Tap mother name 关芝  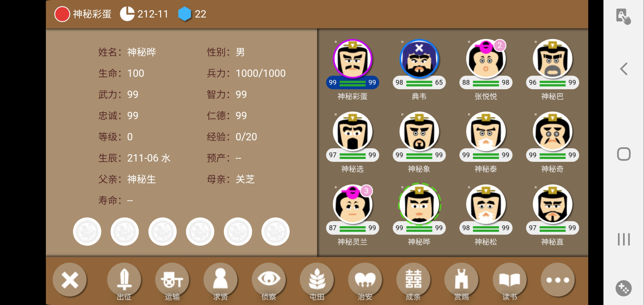tap(245, 179)
